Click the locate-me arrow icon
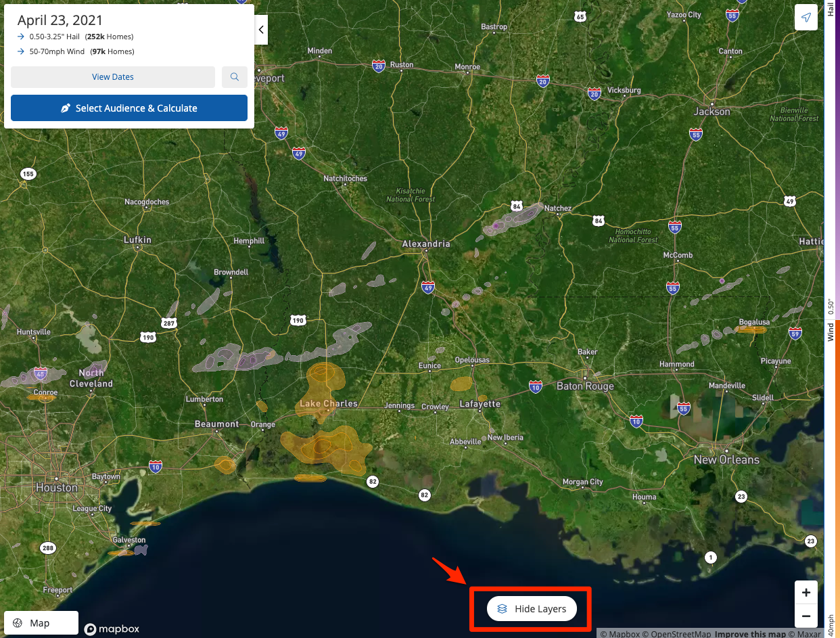Screen dimensions: 840x638 click(x=806, y=18)
